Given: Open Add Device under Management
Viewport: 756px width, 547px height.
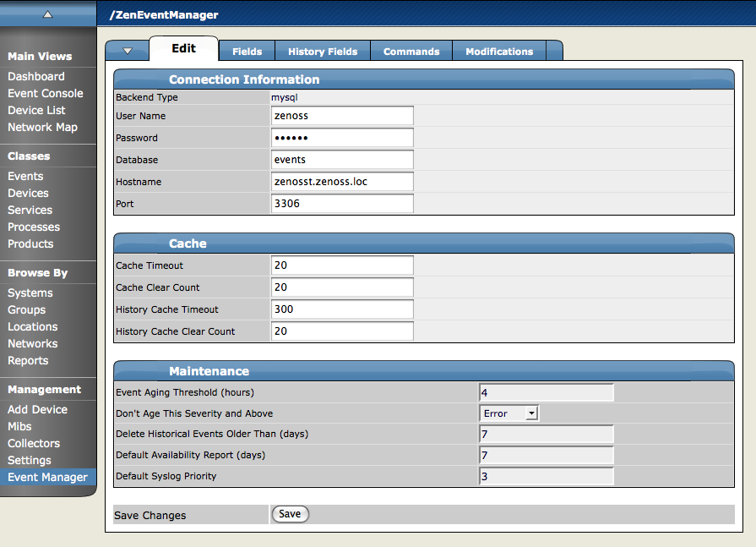Looking at the screenshot, I should (38, 409).
